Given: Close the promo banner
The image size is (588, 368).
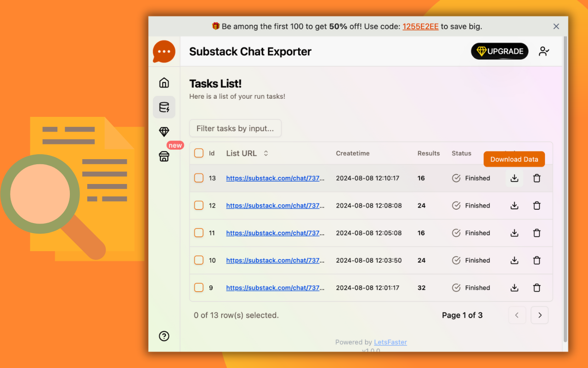Looking at the screenshot, I should (x=556, y=27).
